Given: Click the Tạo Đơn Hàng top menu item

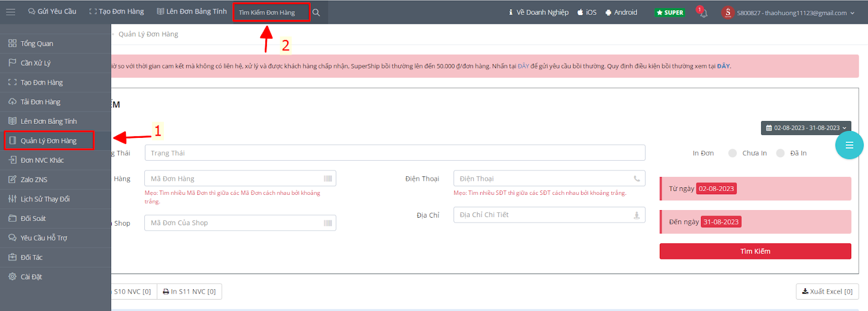Looking at the screenshot, I should (x=117, y=11).
